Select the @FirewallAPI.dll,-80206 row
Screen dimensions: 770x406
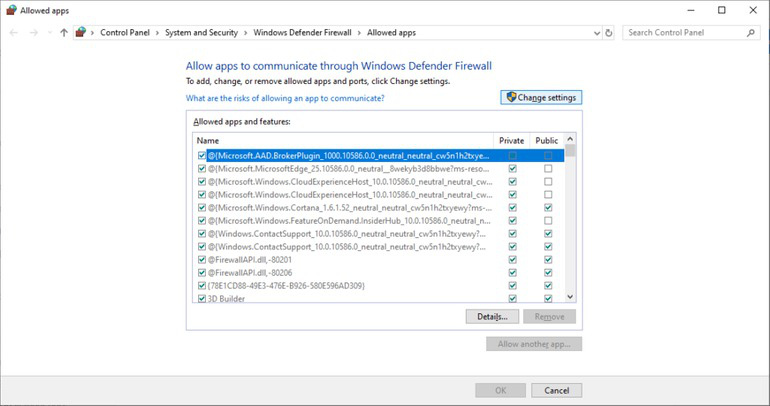point(379,272)
